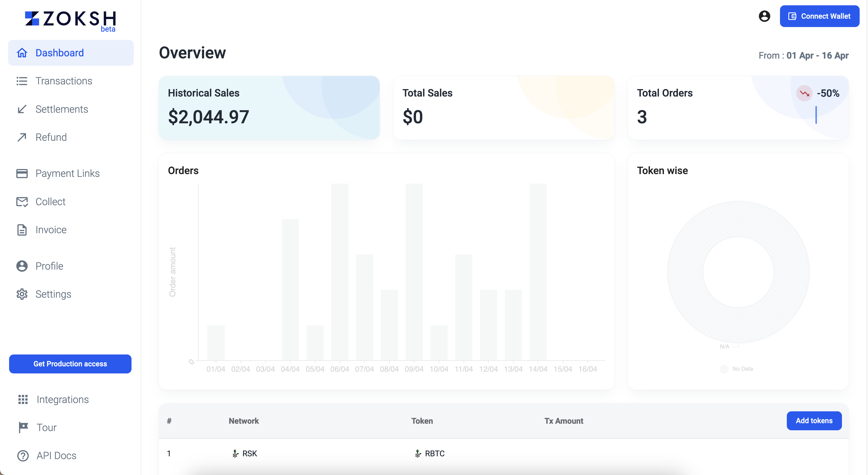Click Connect Wallet button
The height and width of the screenshot is (475, 868).
tap(819, 16)
